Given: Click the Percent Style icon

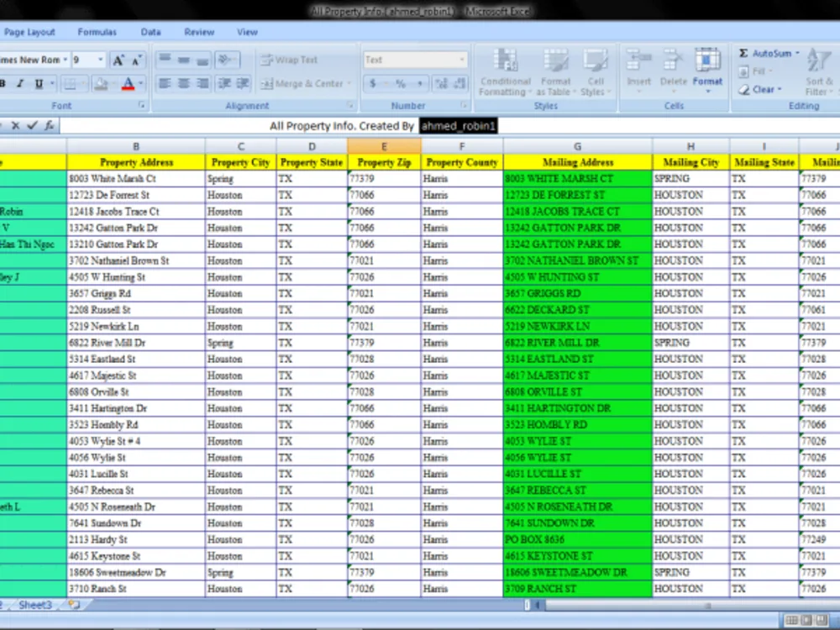Looking at the screenshot, I should tap(400, 83).
